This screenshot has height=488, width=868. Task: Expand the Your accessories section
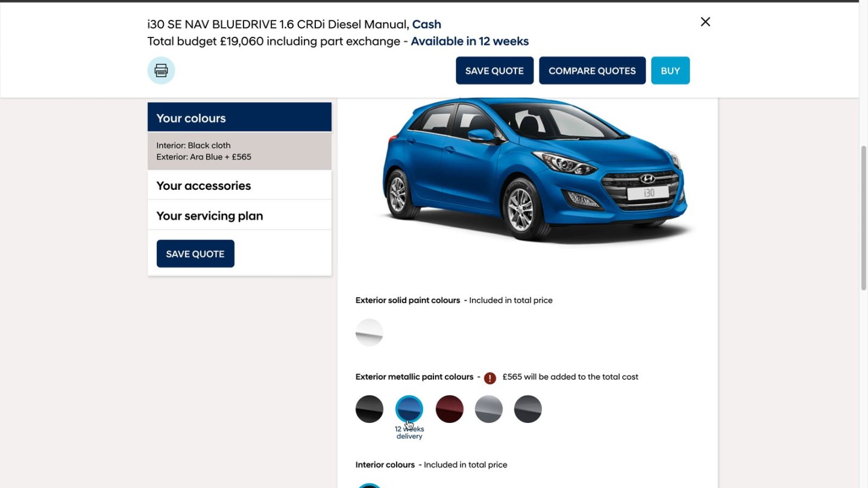(x=203, y=185)
